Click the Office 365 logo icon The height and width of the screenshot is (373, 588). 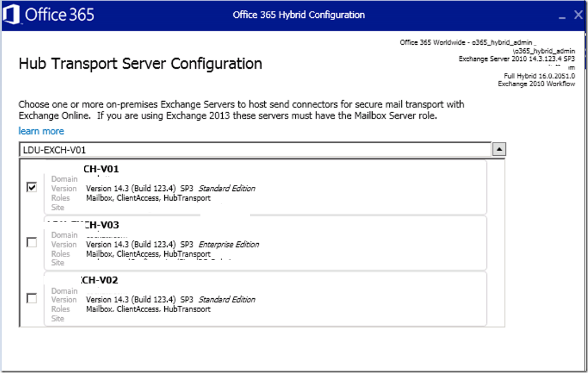tap(11, 15)
